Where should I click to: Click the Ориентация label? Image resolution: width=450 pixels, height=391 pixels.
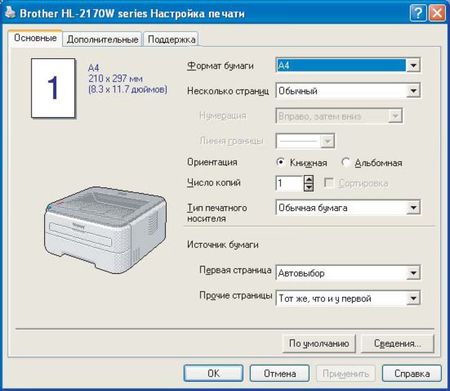click(212, 162)
